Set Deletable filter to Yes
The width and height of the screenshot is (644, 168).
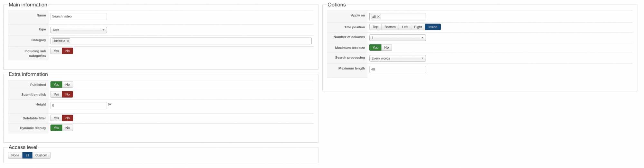click(x=56, y=118)
